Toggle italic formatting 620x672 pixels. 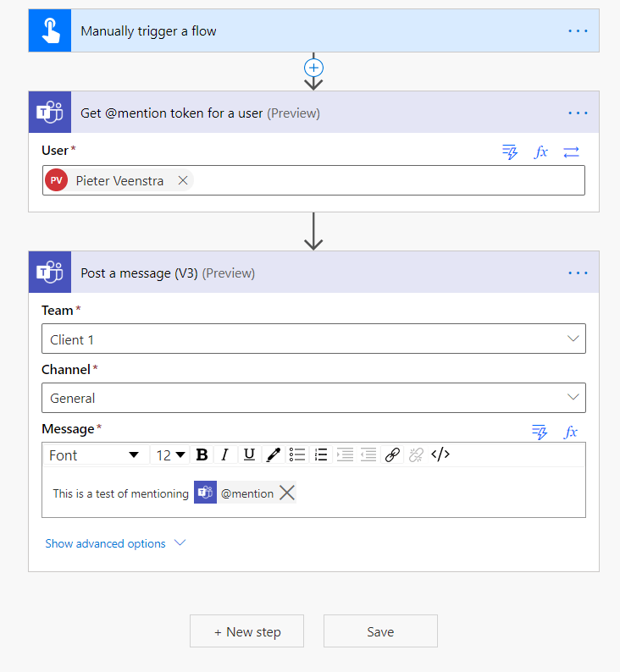pyautogui.click(x=225, y=454)
